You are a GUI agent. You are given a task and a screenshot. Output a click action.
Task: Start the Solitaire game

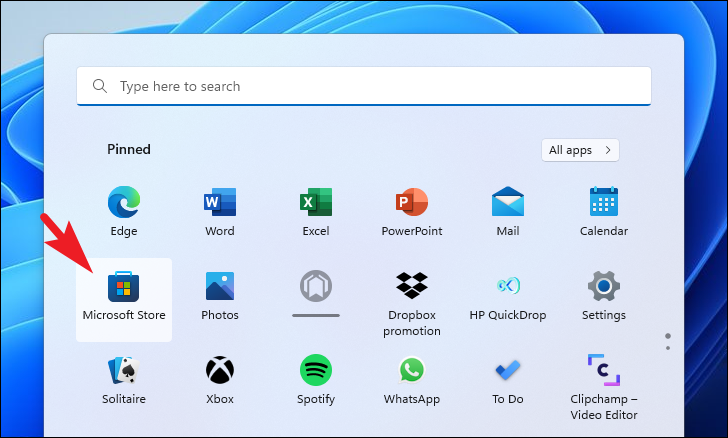point(124,379)
